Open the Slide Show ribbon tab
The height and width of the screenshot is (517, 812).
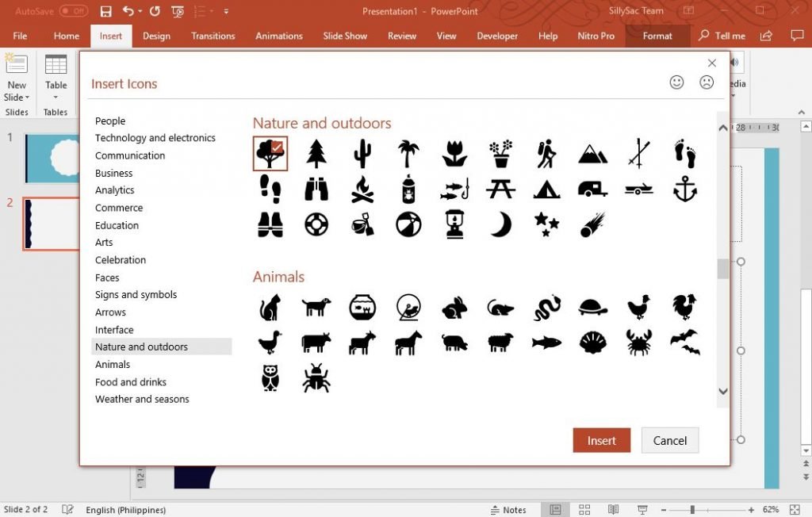pyautogui.click(x=345, y=36)
